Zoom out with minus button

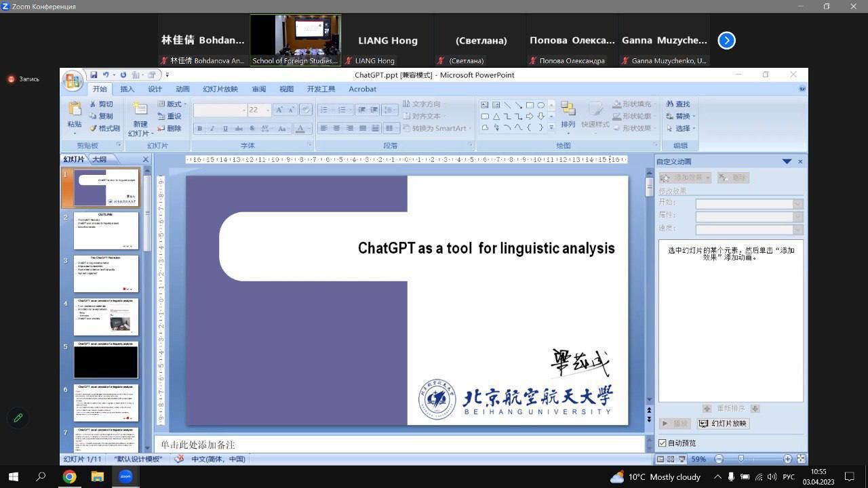(x=719, y=459)
